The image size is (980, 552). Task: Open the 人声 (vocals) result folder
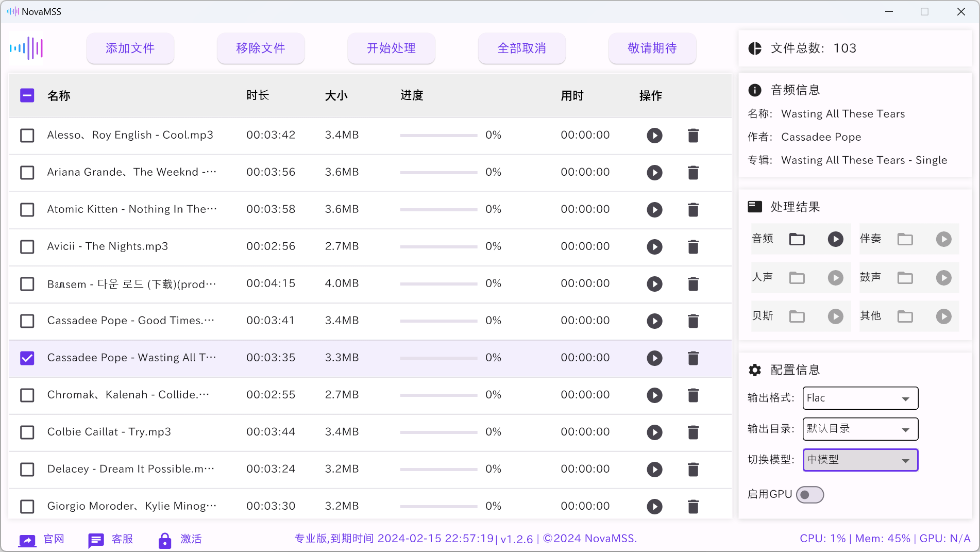[797, 277]
